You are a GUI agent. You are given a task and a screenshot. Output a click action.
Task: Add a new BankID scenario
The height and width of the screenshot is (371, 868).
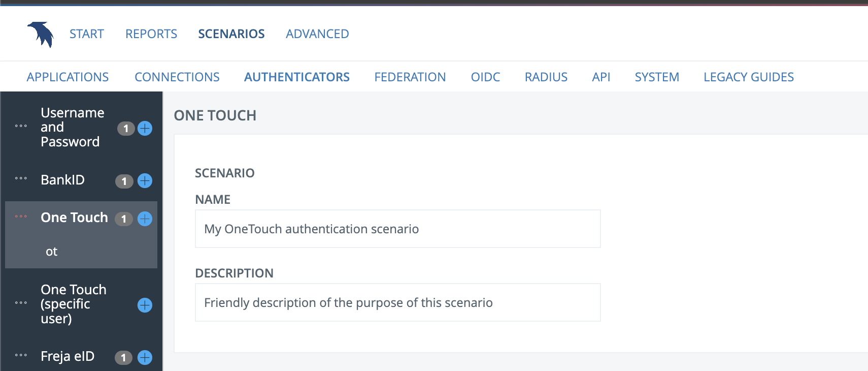click(x=145, y=181)
